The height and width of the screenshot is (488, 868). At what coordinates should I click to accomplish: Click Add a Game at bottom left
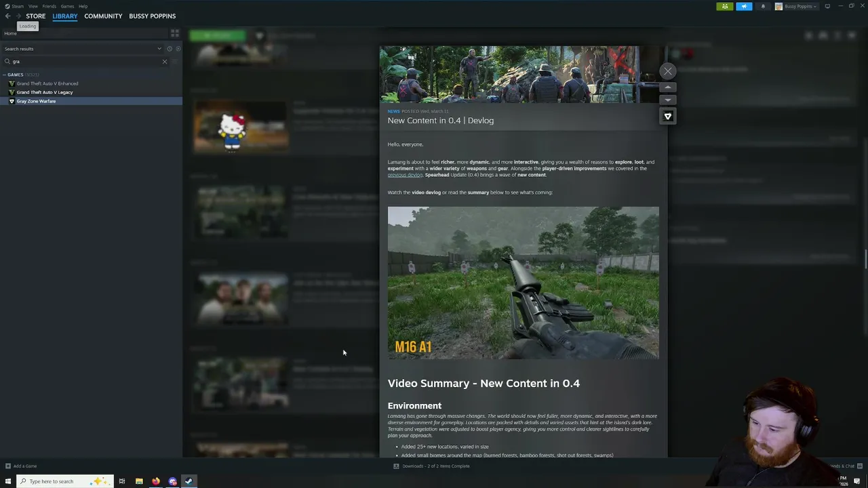click(x=21, y=466)
